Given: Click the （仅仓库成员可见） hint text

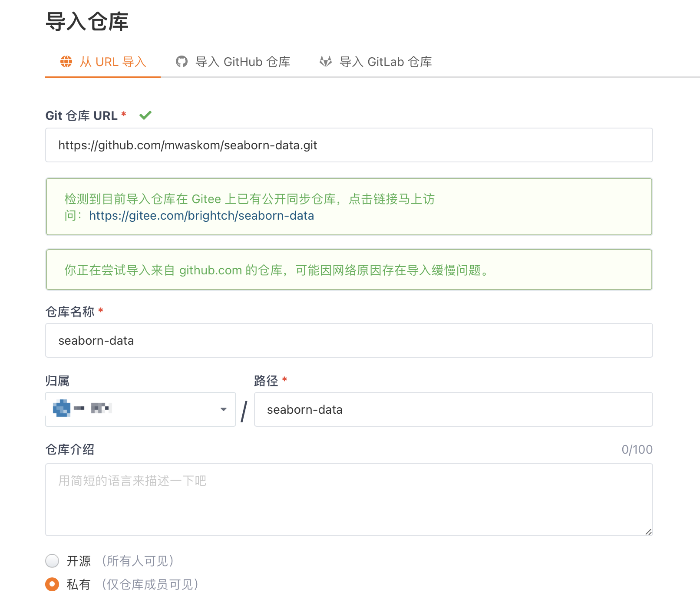Looking at the screenshot, I should point(150,584).
